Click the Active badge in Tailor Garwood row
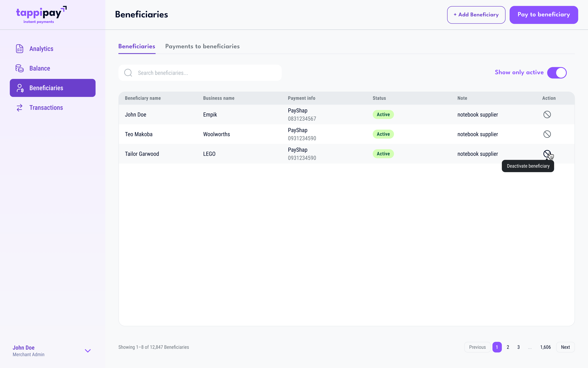 click(x=383, y=154)
